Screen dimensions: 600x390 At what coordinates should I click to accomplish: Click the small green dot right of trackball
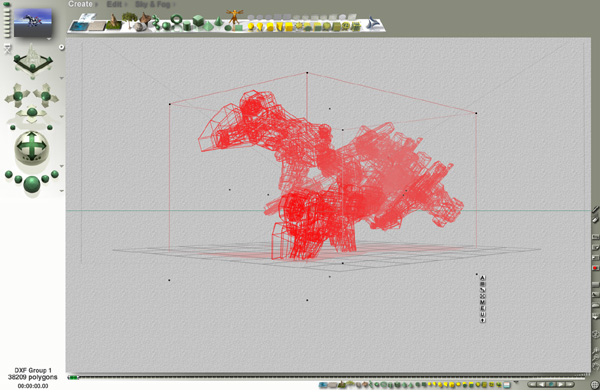[x=50, y=127]
